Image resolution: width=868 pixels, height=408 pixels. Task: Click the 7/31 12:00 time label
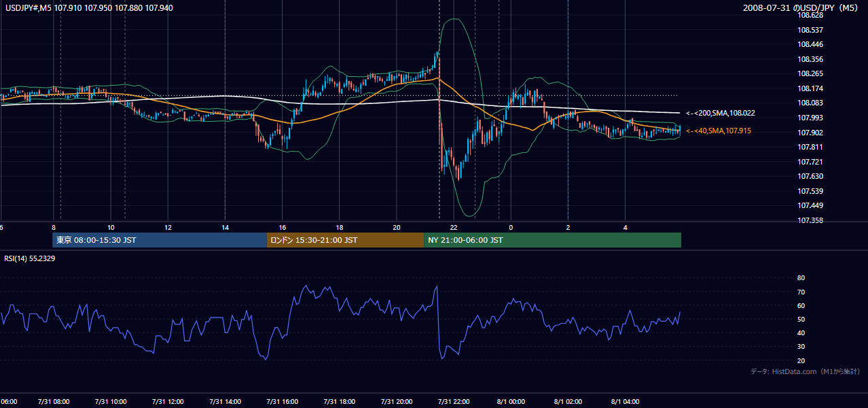pos(168,401)
